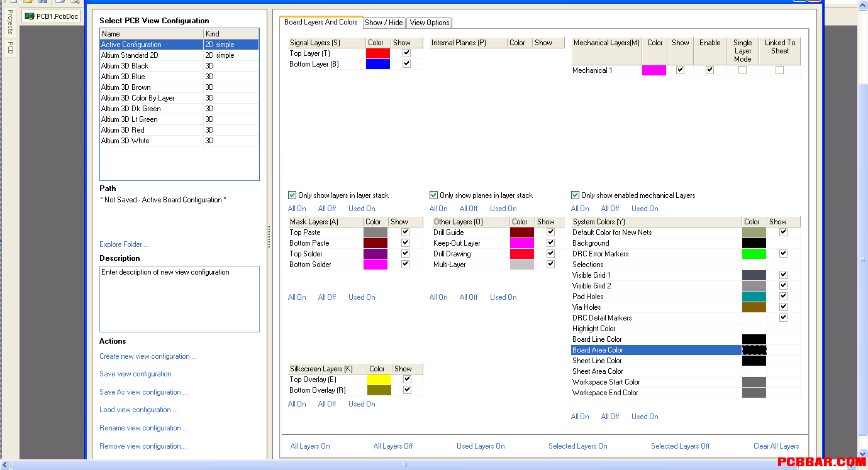This screenshot has height=470, width=868.
Task: Click Used On under Silkscreen Layers
Action: coord(362,404)
